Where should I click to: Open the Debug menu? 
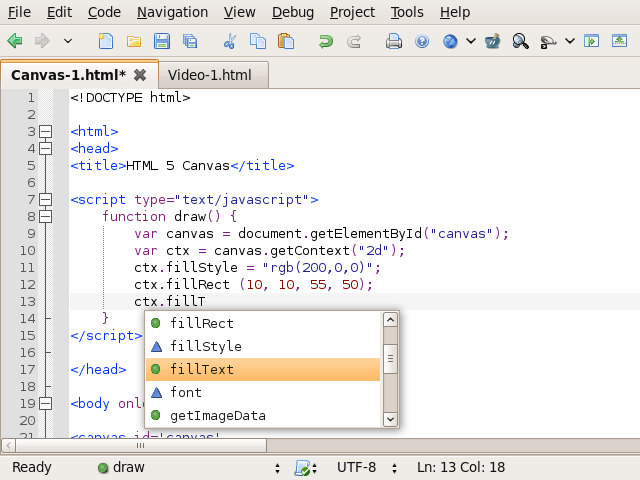pos(293,12)
